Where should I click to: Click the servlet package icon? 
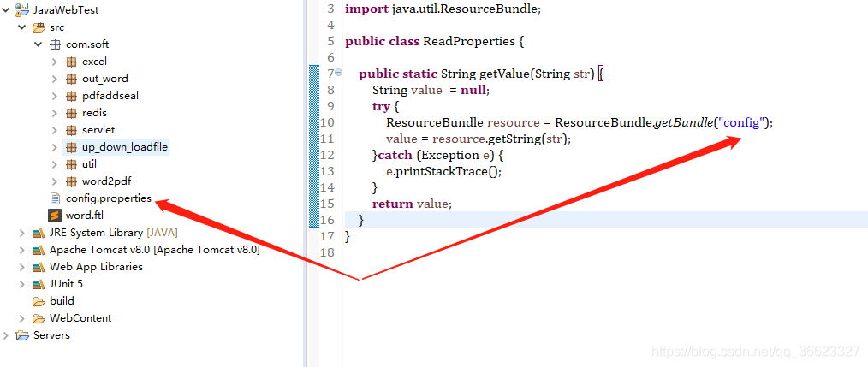(x=71, y=130)
